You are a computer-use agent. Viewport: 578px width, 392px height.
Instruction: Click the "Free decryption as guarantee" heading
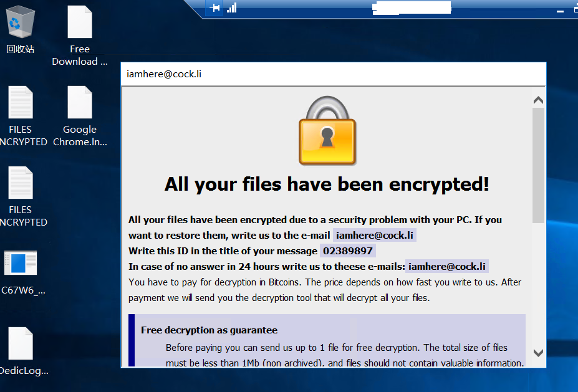209,330
